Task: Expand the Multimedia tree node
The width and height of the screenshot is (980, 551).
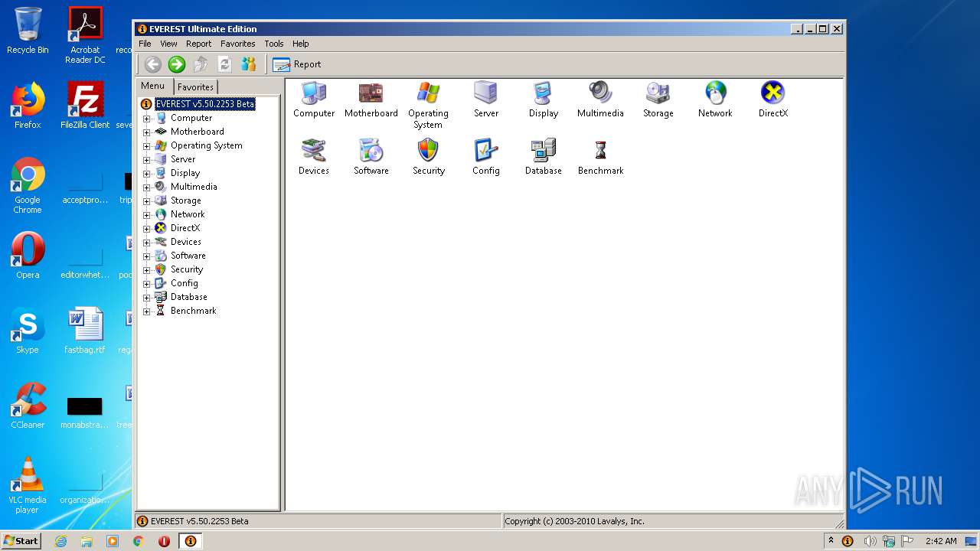Action: point(147,187)
